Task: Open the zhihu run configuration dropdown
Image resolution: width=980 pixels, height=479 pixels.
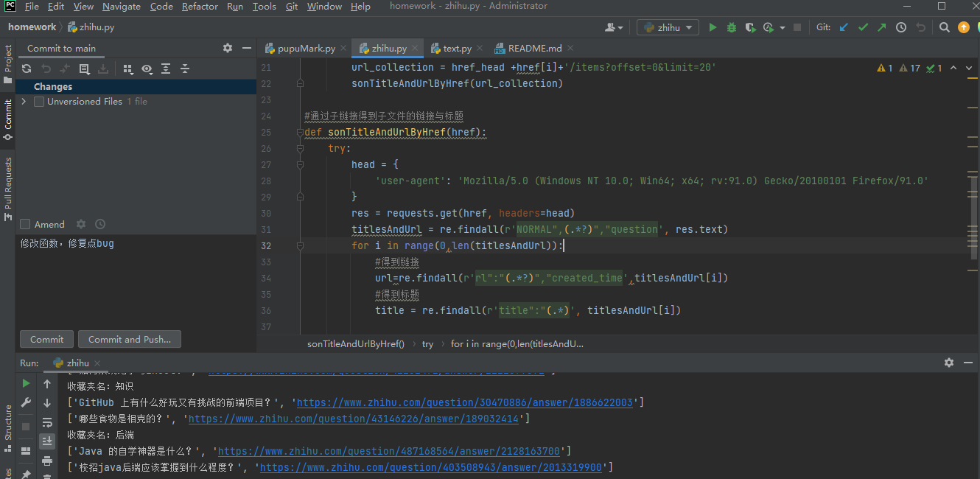Action: pyautogui.click(x=668, y=27)
